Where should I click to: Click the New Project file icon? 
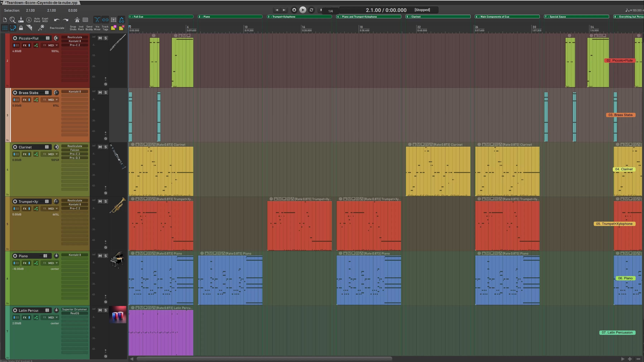[5, 20]
